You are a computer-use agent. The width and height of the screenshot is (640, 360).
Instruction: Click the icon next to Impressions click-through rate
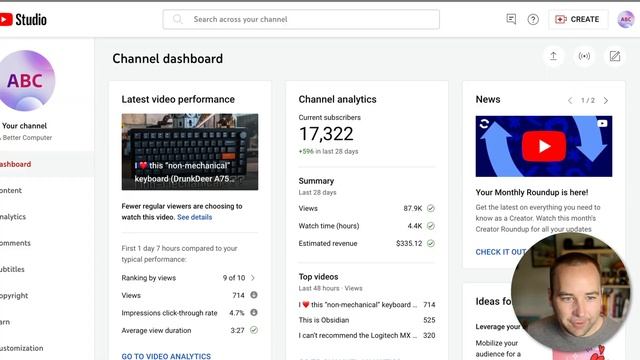pyautogui.click(x=254, y=313)
